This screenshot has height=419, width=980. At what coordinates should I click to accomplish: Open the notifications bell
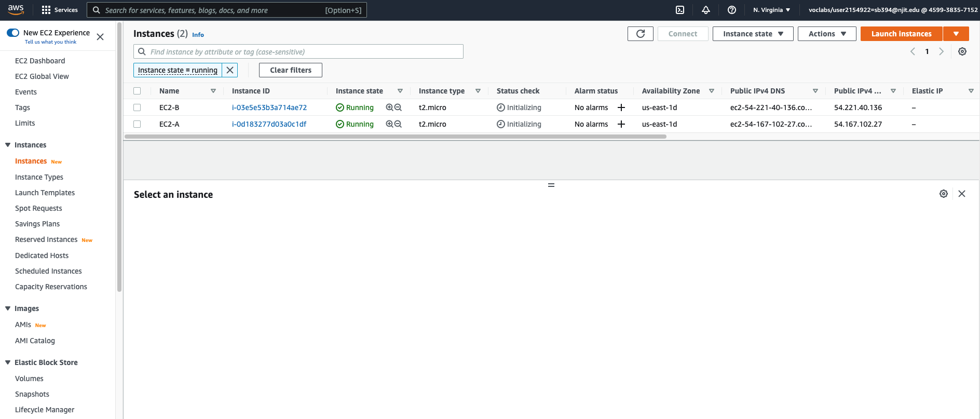(706, 10)
